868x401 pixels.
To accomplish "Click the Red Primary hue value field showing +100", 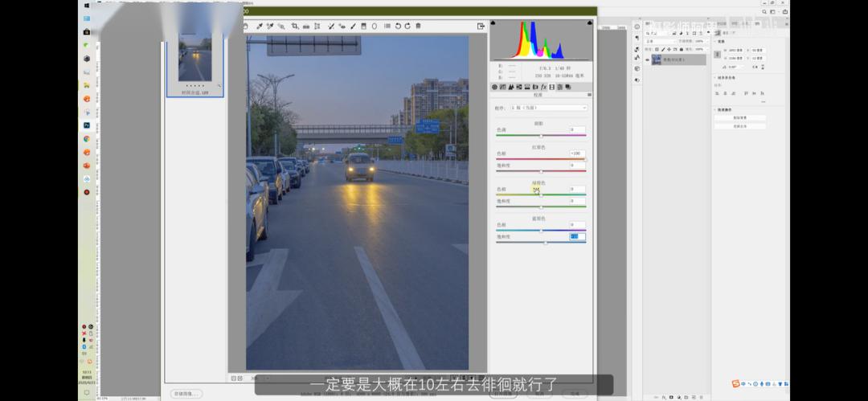I will pyautogui.click(x=577, y=153).
